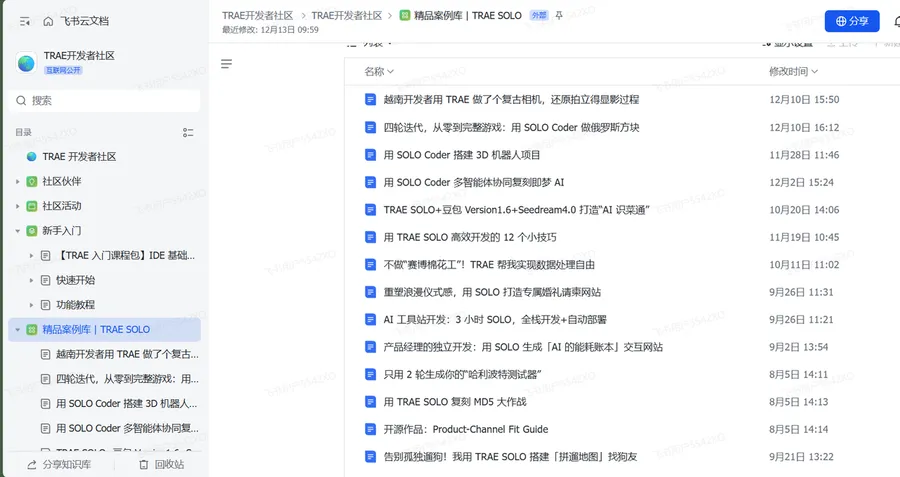
Task: Expand the 社区伙伴 tree node arrow
Action: point(17,181)
